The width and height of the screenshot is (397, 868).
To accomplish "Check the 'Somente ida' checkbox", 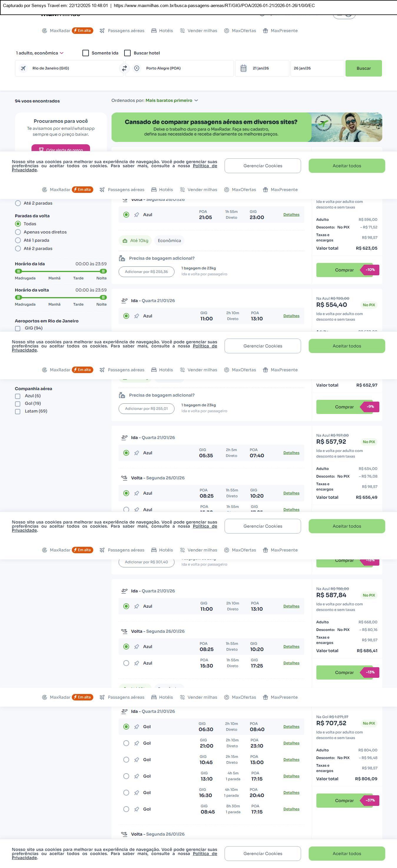I will (86, 53).
